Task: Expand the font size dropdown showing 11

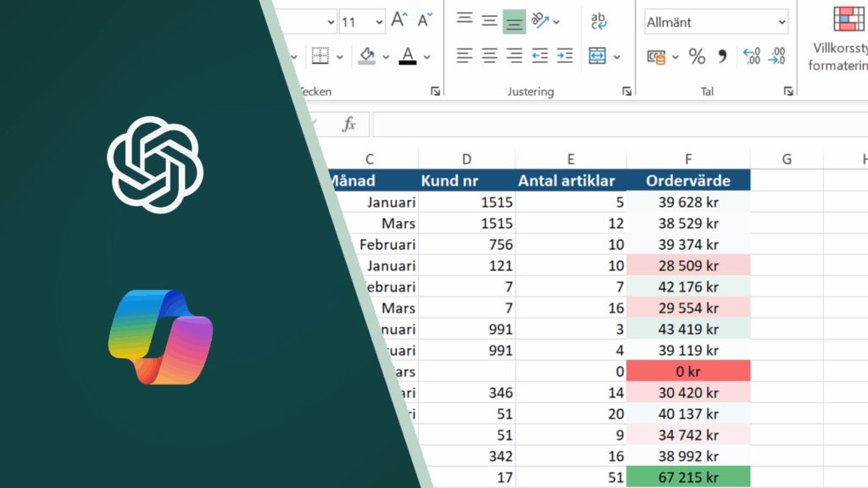Action: point(376,22)
